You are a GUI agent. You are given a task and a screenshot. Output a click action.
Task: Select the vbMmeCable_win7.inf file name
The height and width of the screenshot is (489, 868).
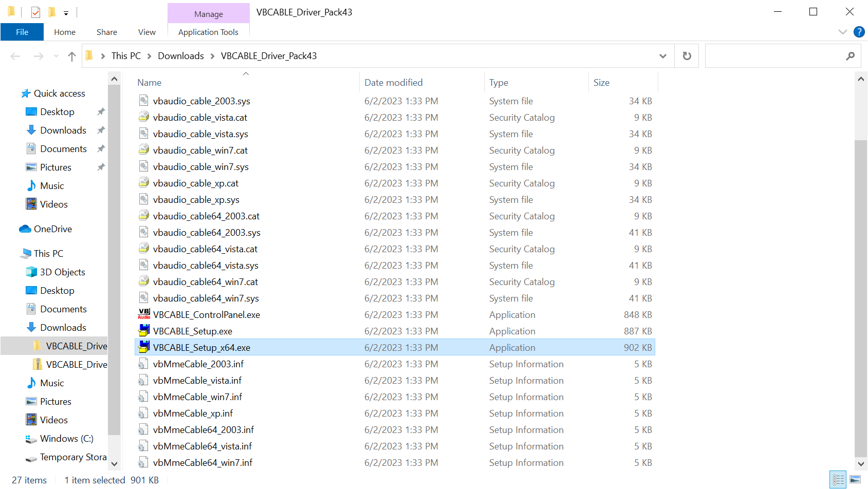197,397
